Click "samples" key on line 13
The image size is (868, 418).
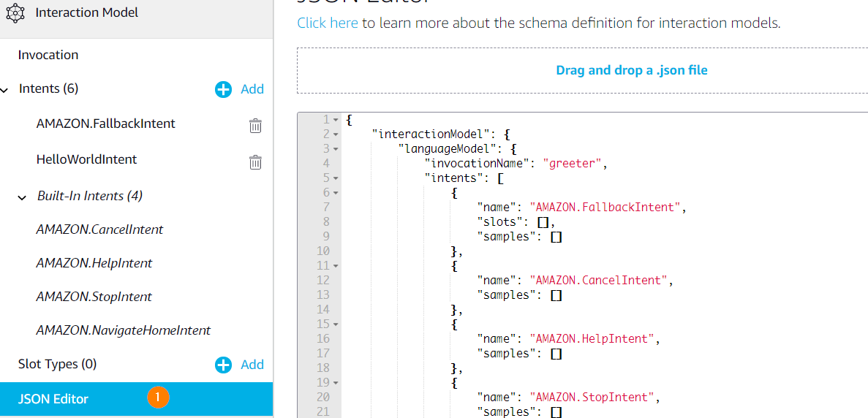click(x=507, y=294)
